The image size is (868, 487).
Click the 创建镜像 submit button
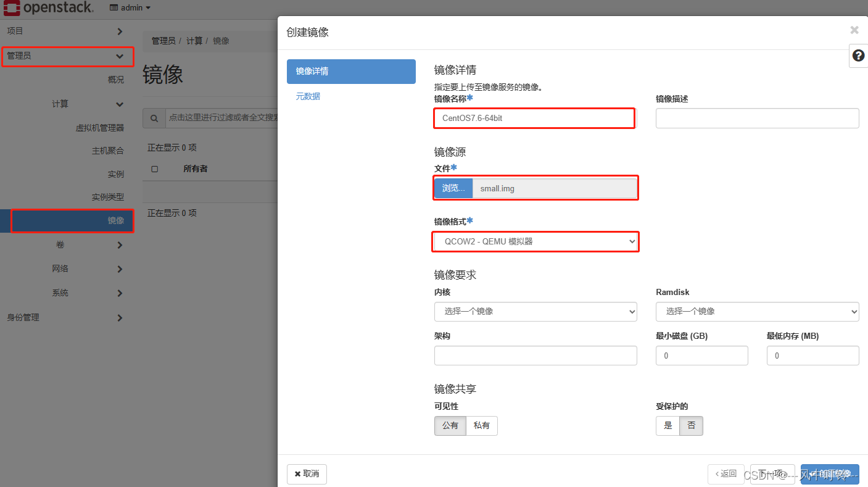point(830,474)
